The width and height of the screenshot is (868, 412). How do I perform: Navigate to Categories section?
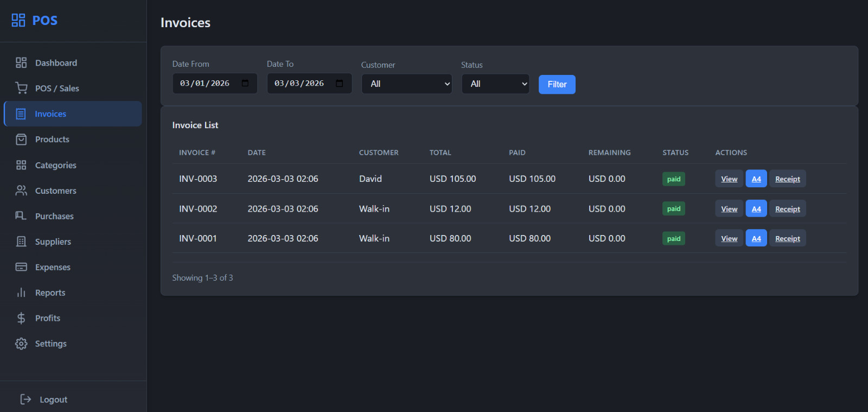tap(73, 165)
